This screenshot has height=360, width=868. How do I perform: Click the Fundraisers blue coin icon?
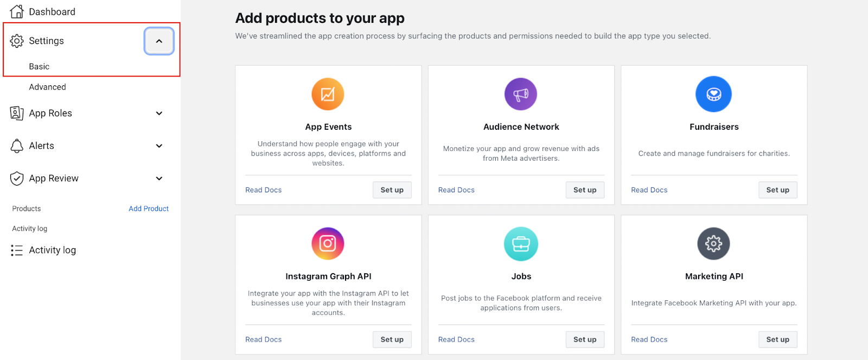(713, 94)
